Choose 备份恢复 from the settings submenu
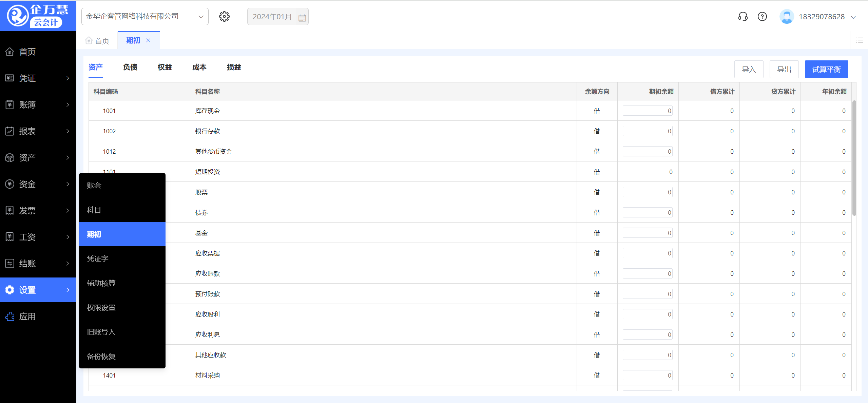Viewport: 868px width, 403px height. [101, 356]
